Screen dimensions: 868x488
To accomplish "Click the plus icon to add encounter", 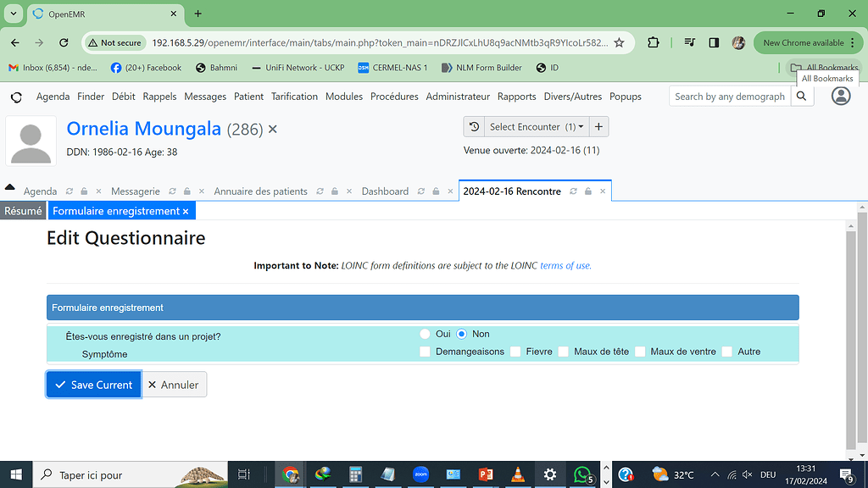I will point(598,127).
